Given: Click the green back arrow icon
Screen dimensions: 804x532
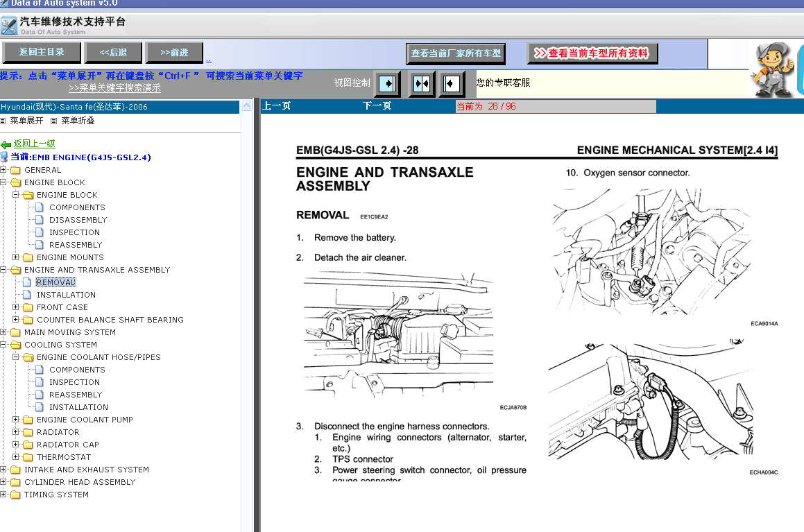Looking at the screenshot, I should [x=6, y=144].
